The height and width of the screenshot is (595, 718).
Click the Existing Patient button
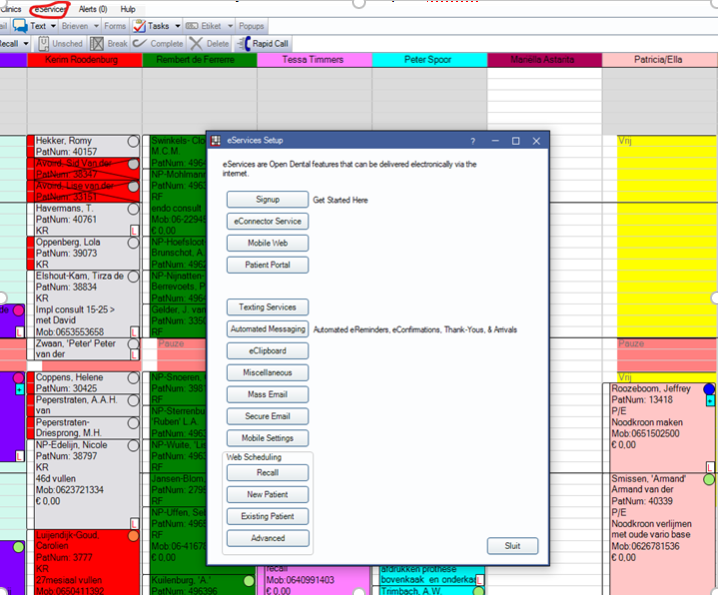(x=267, y=516)
